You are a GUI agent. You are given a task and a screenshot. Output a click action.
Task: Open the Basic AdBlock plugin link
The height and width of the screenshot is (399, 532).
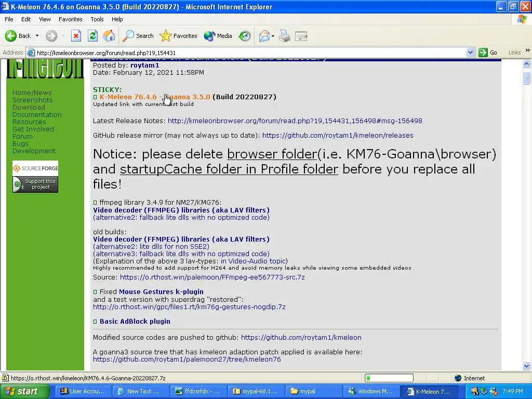pyautogui.click(x=135, y=321)
